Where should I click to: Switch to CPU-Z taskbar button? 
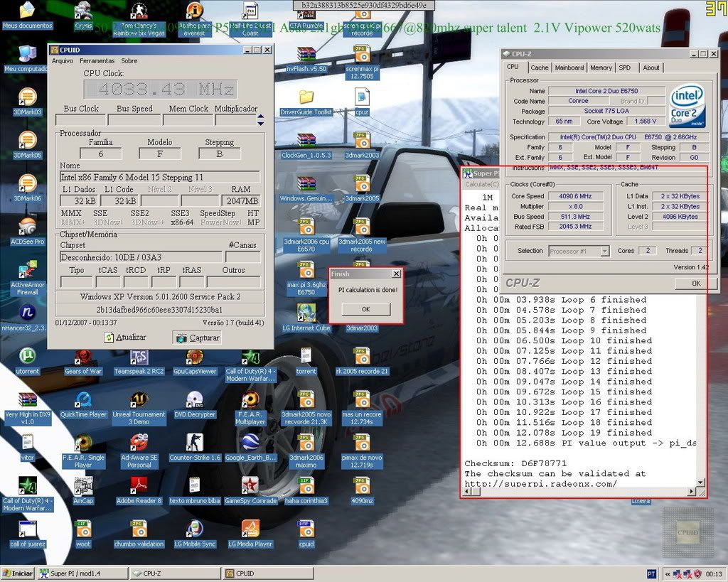pyautogui.click(x=175, y=573)
